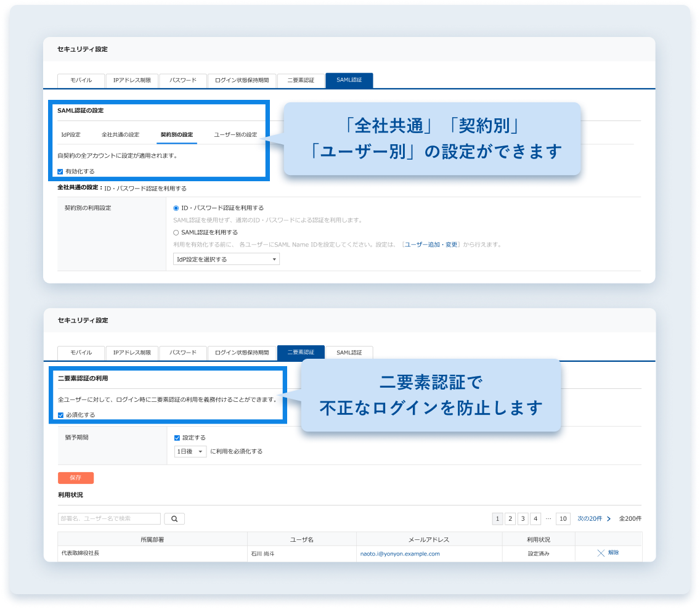Image resolution: width=700 pixels, height=609 pixels.
Task: Click the next-page chevron arrow icon
Action: pos(609,519)
